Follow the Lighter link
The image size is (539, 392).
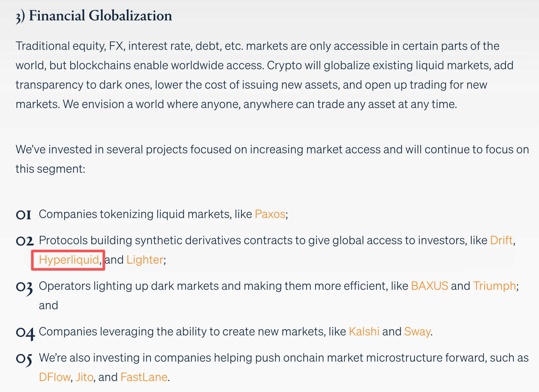pyautogui.click(x=145, y=260)
